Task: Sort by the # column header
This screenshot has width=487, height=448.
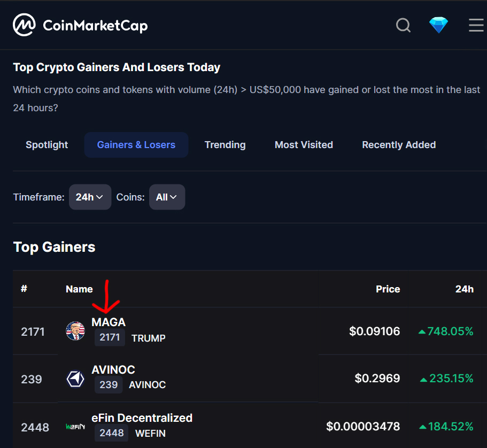Action: pyautogui.click(x=24, y=289)
